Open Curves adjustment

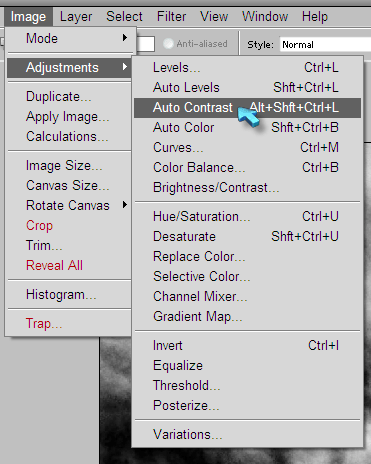[x=247, y=148]
